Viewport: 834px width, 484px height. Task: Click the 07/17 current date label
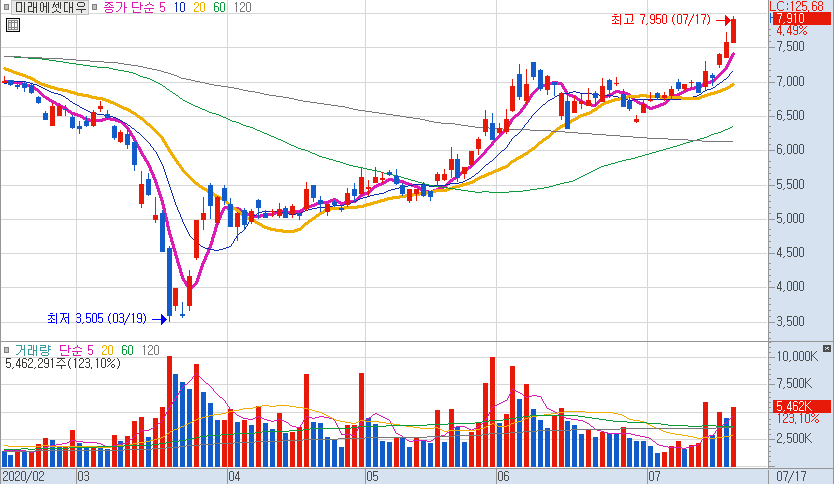click(x=791, y=476)
